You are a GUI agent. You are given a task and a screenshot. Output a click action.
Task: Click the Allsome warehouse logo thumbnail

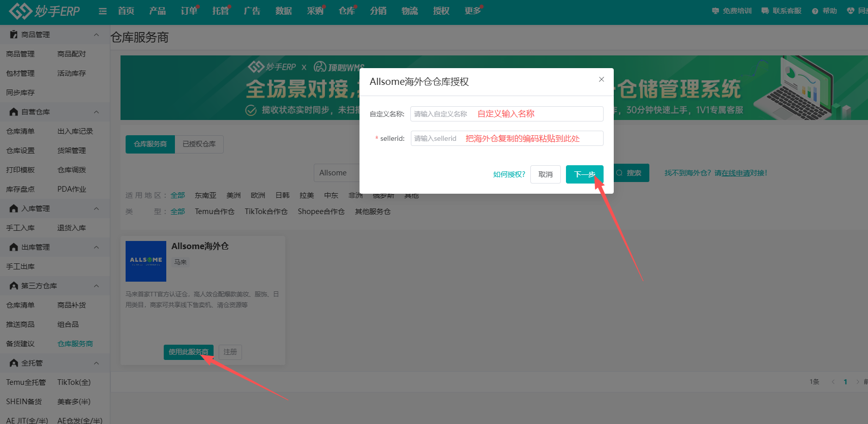click(146, 261)
